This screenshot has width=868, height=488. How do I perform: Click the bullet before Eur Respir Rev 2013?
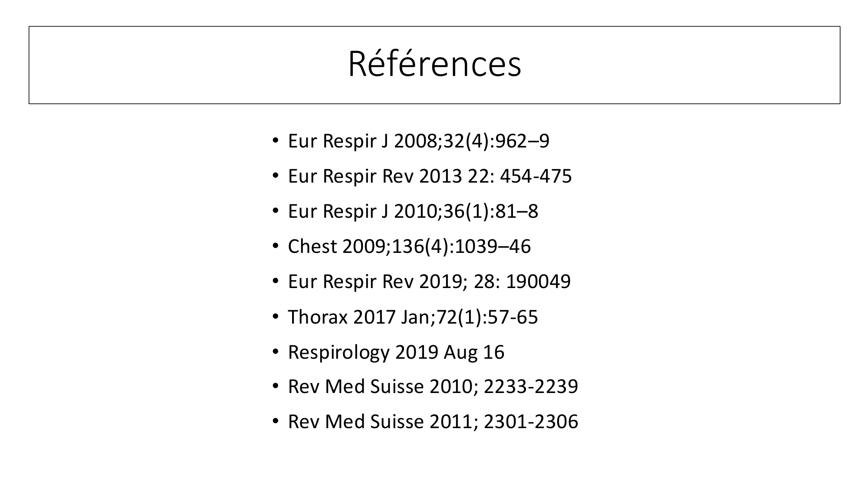click(x=275, y=176)
